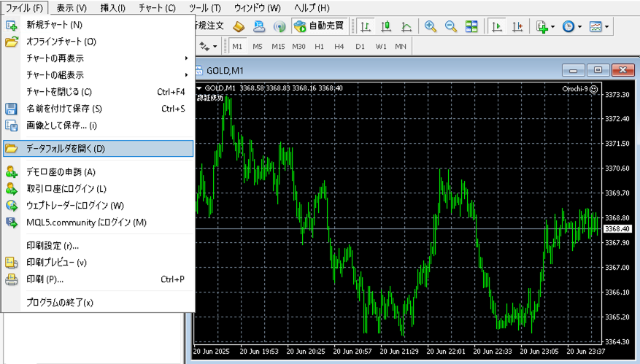Toggle the 自動売買 auto trading button
The height and width of the screenshot is (364, 640).
pyautogui.click(x=320, y=26)
